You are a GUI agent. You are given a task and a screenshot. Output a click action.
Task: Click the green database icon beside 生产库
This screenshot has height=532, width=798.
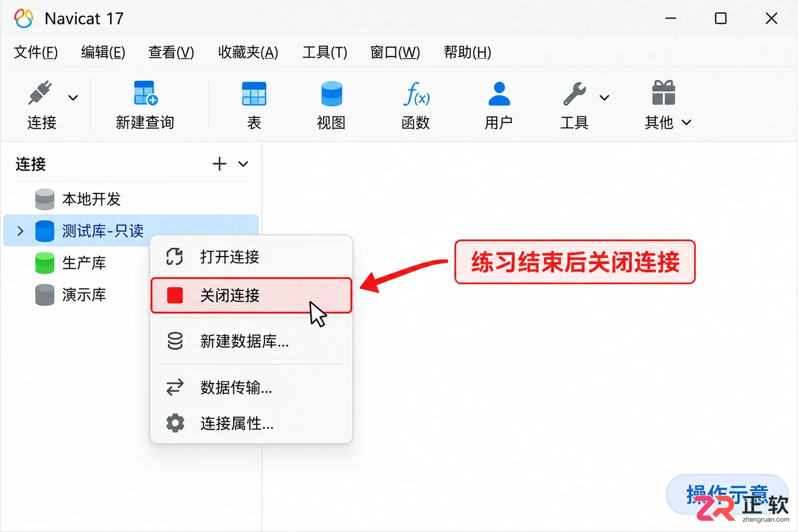pyautogui.click(x=45, y=263)
